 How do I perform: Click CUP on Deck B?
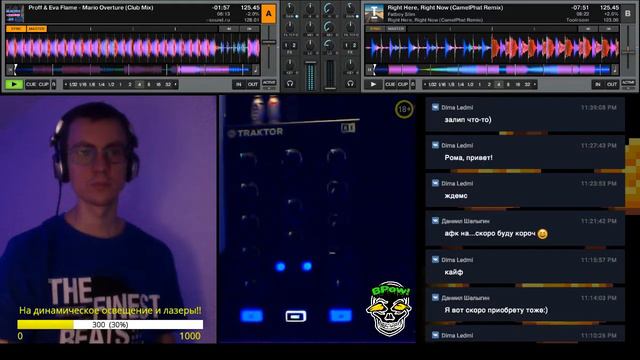pyautogui.click(x=403, y=84)
